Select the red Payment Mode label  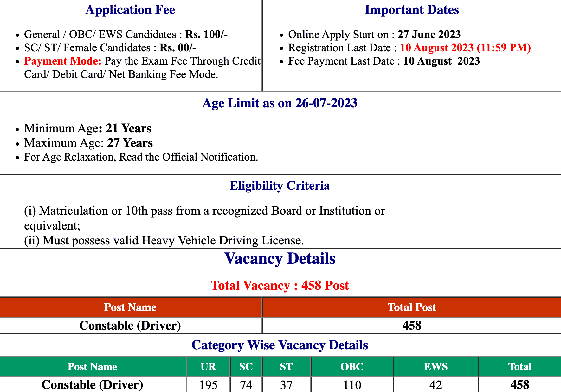point(63,61)
